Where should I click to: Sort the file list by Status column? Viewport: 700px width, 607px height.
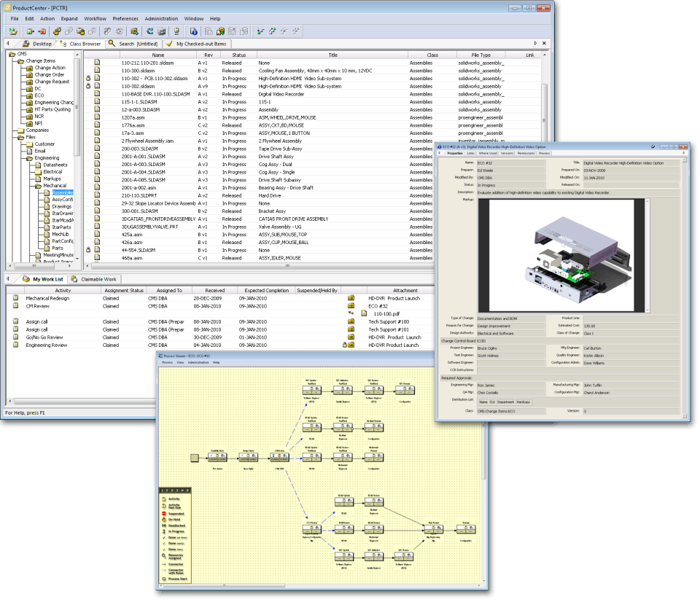[238, 55]
